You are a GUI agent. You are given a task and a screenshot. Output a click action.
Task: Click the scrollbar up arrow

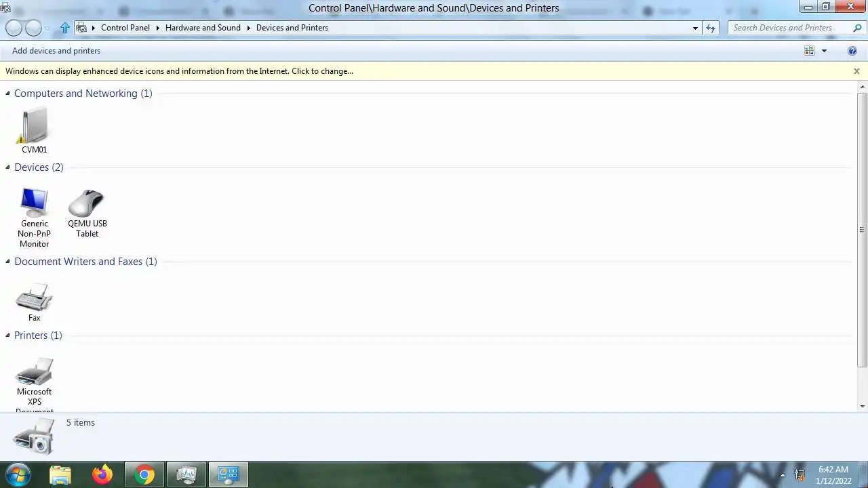coord(862,87)
